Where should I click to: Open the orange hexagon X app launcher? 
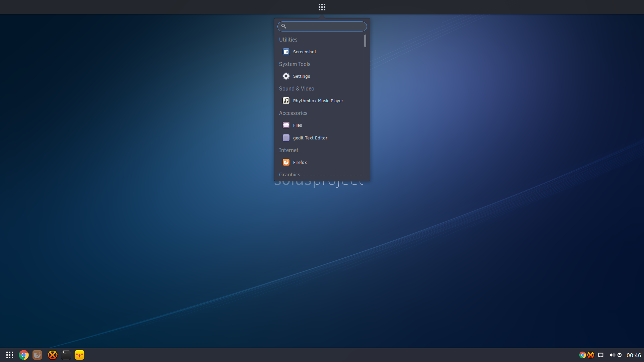tap(53, 355)
